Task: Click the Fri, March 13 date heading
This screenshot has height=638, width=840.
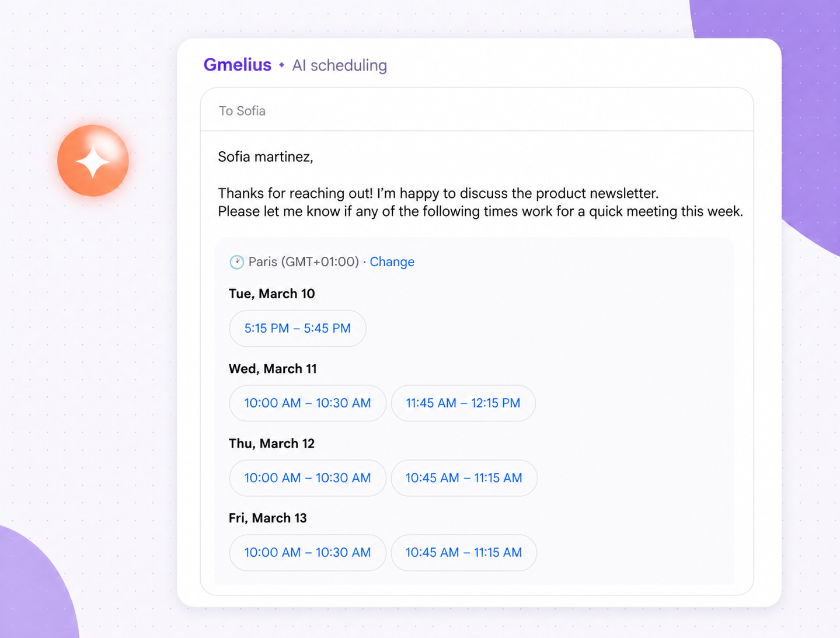Action: (268, 518)
